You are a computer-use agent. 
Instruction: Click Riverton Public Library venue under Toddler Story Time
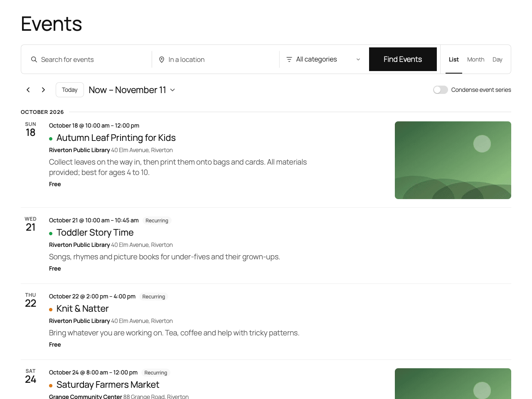(79, 245)
